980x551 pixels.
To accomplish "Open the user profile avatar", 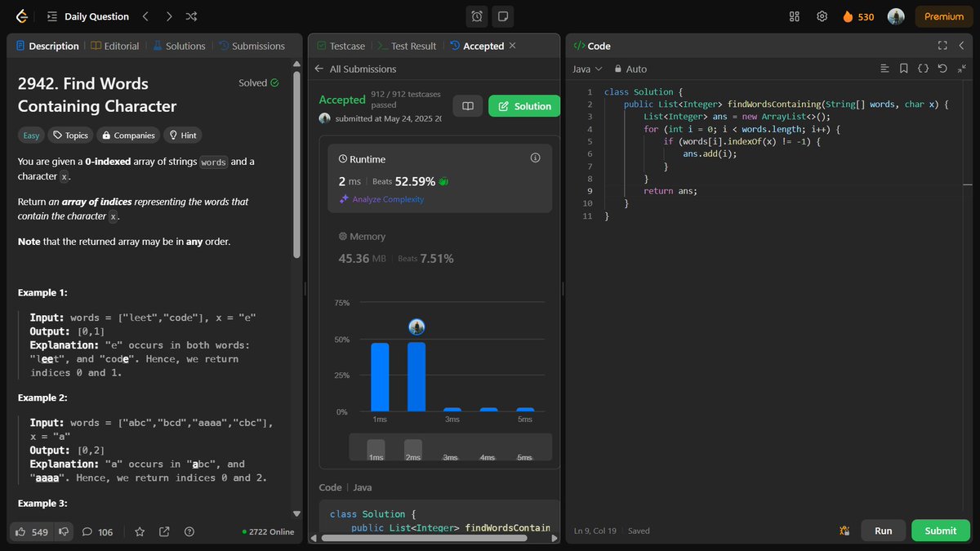I will tap(896, 16).
